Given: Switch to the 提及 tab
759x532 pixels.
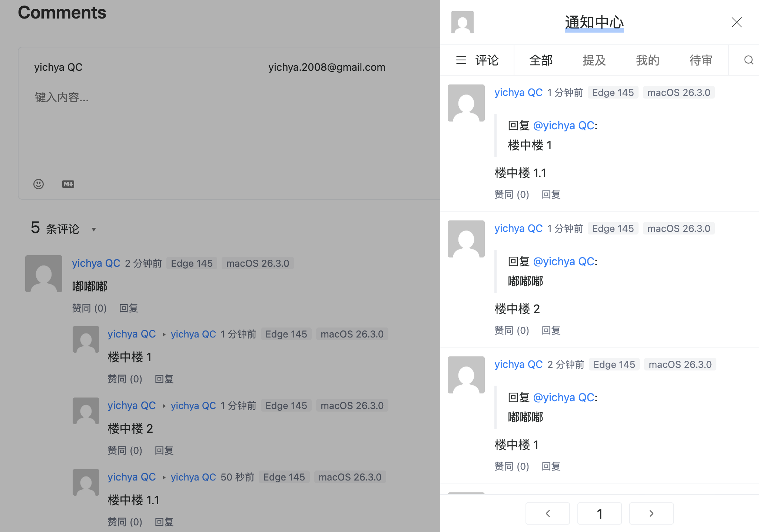Looking at the screenshot, I should (x=594, y=60).
